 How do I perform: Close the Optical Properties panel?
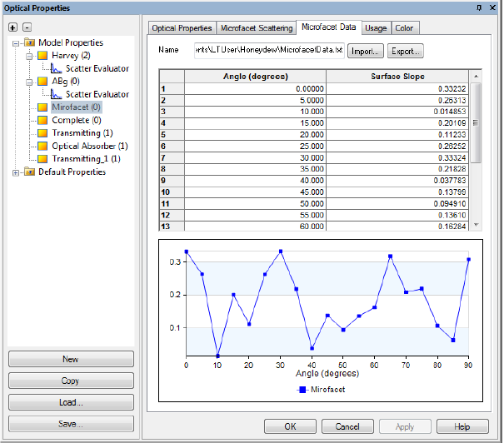click(492, 7)
